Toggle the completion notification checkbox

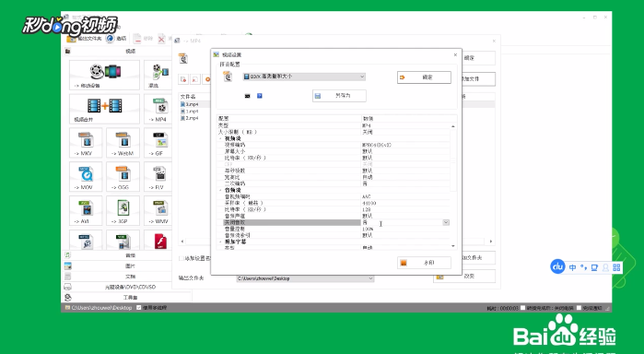580,308
